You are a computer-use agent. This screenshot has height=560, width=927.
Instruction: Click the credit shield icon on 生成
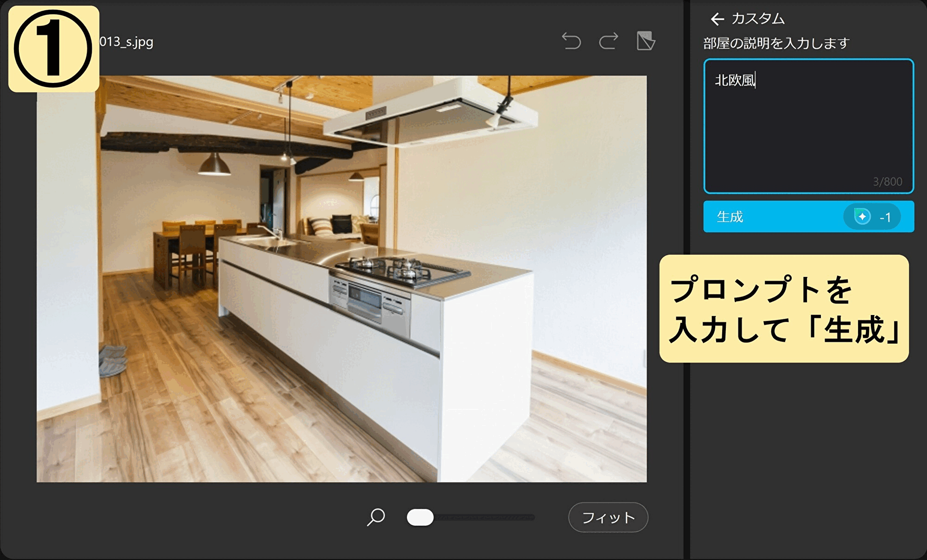tap(862, 217)
